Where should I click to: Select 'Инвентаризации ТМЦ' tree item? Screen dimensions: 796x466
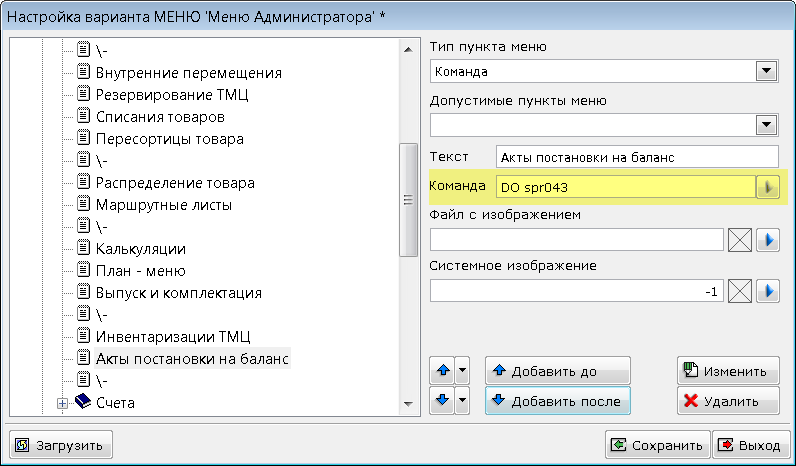[x=173, y=337]
